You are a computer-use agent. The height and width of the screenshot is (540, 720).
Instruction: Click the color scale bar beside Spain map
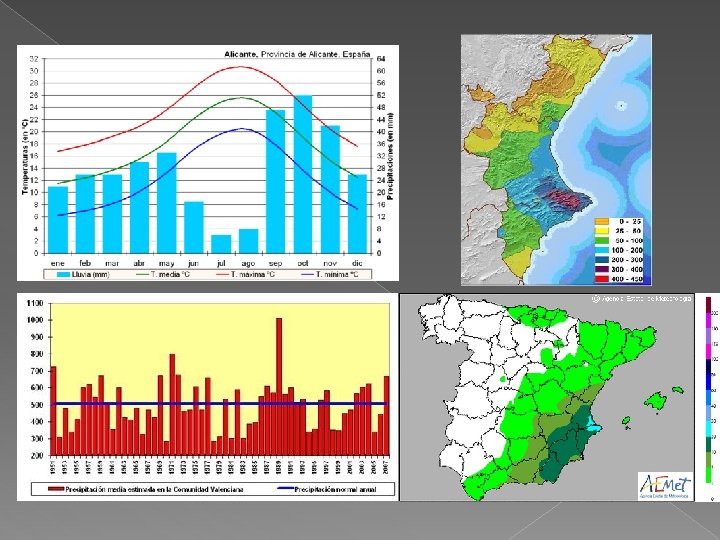(709, 390)
